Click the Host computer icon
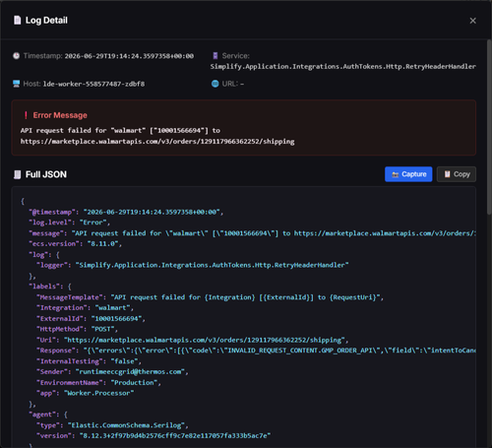 pyautogui.click(x=16, y=84)
